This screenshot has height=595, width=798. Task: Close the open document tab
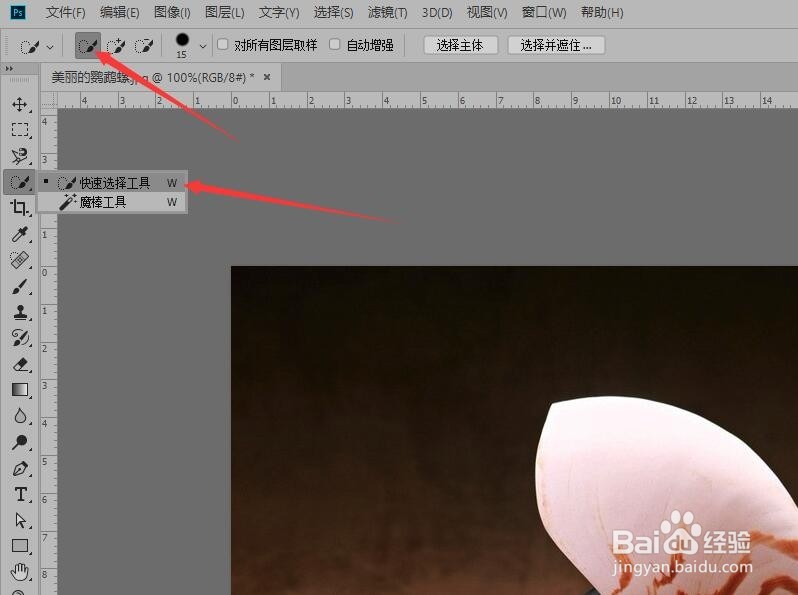[267, 77]
